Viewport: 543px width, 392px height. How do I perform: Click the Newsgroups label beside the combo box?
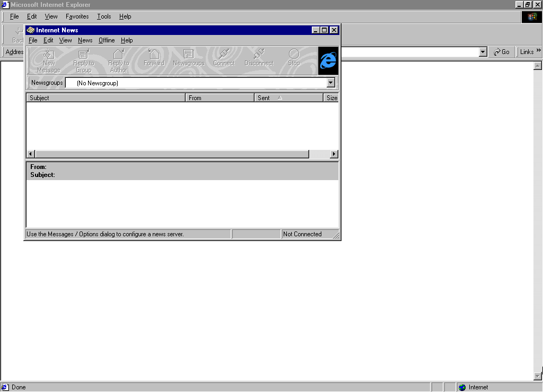47,83
